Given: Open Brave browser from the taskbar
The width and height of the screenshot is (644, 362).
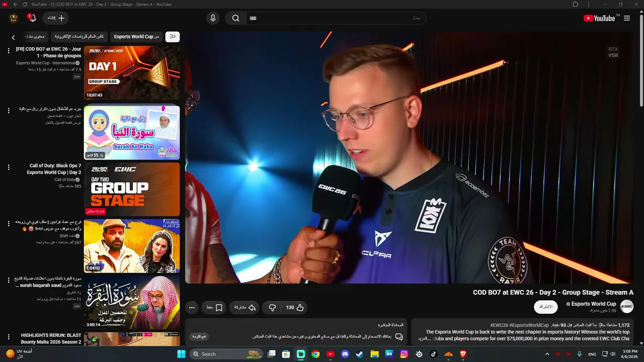Looking at the screenshot, I should pos(463,354).
